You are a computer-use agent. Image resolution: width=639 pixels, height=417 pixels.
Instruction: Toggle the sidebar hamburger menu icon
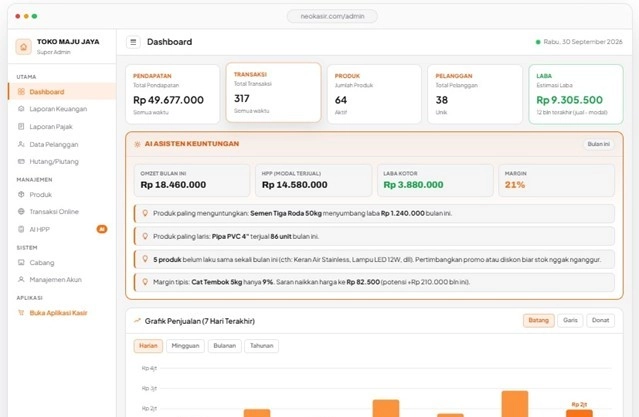coord(133,42)
